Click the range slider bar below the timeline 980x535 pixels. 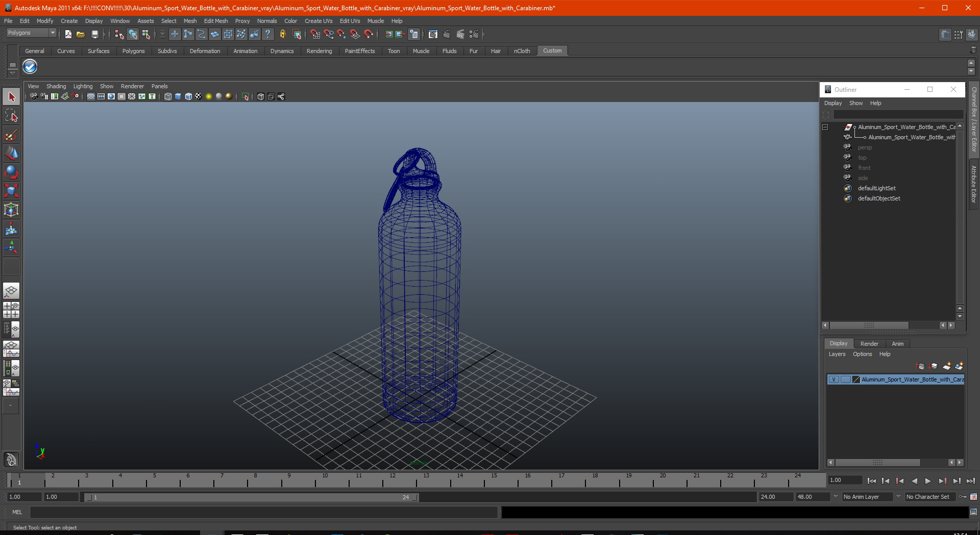click(251, 497)
